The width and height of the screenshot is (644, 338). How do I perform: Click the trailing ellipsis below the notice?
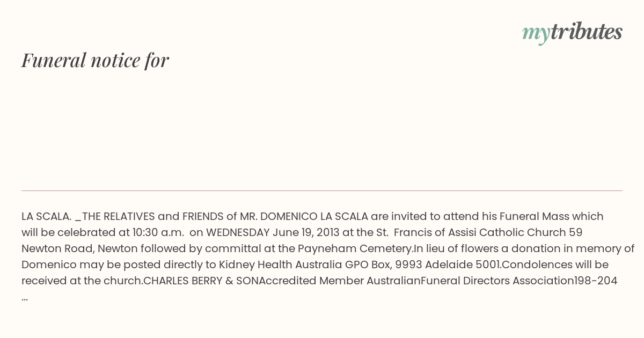coord(25,298)
